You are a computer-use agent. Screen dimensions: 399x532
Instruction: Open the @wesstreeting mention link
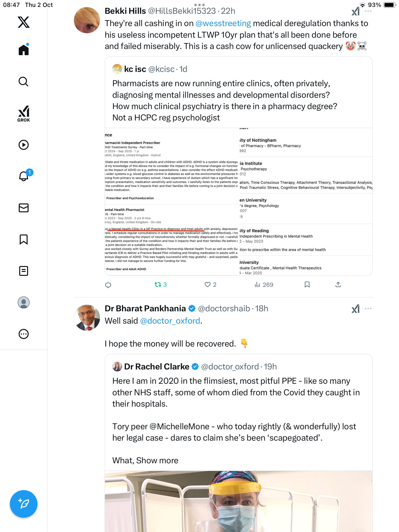pos(223,23)
